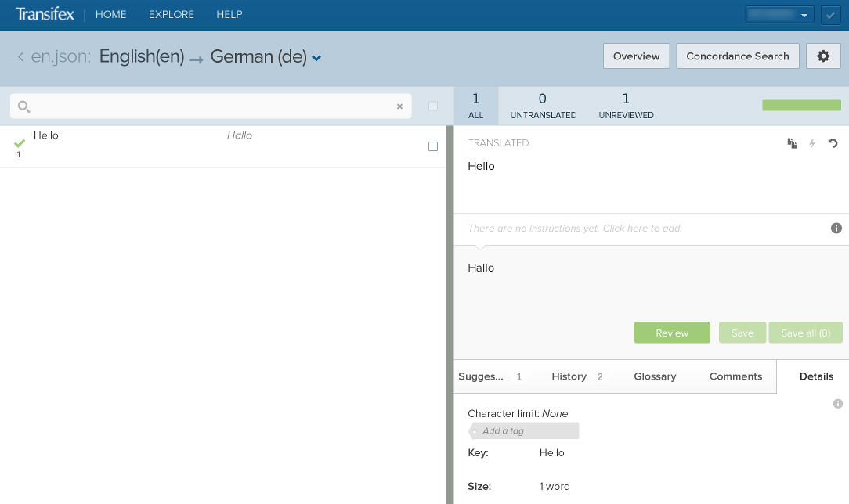Open HELP in the top navigation
Screen dimensions: 849x504
pos(229,15)
